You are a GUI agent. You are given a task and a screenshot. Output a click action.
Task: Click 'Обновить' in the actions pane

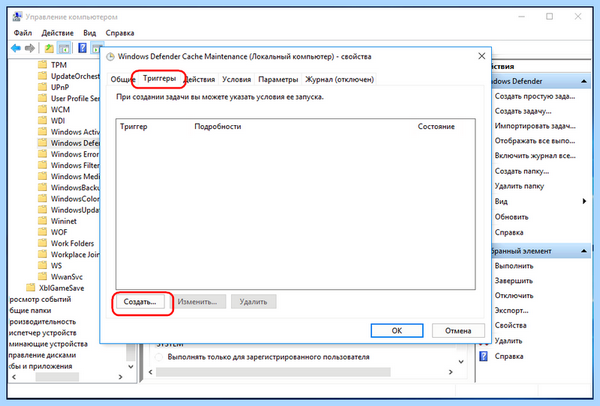(x=512, y=217)
